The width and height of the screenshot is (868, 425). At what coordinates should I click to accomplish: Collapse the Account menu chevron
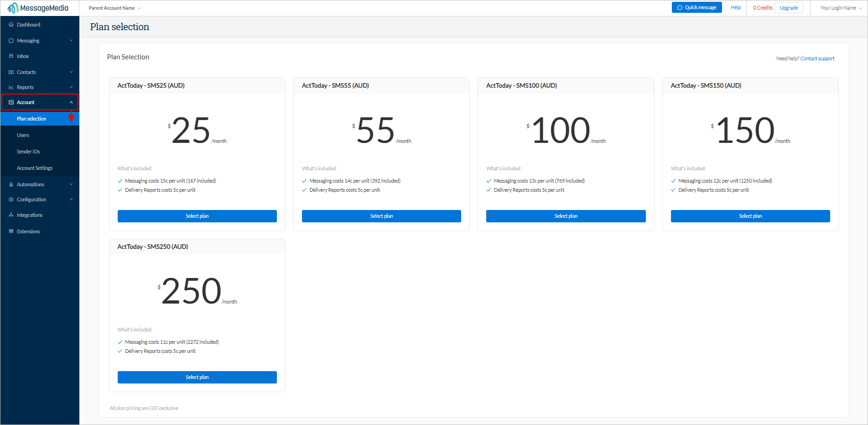pos(71,102)
